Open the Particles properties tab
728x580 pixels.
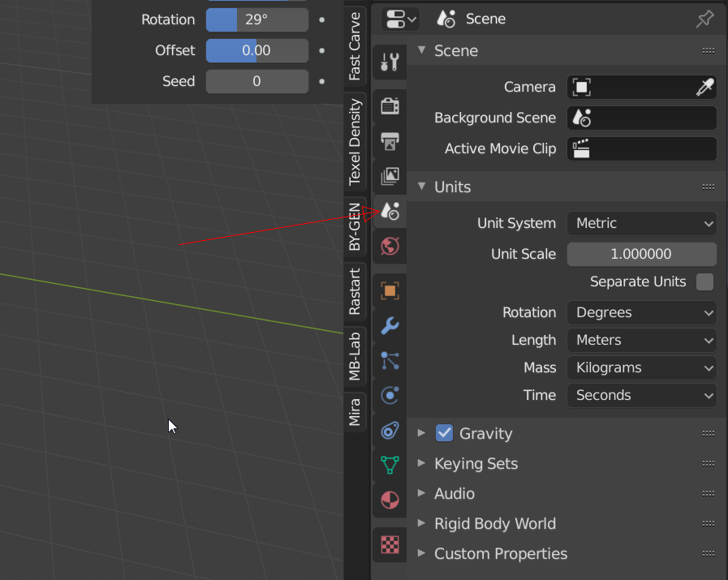(x=390, y=360)
